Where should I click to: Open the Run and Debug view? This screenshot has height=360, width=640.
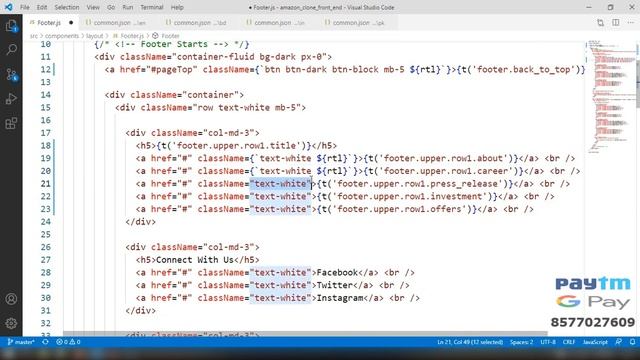coord(11,99)
